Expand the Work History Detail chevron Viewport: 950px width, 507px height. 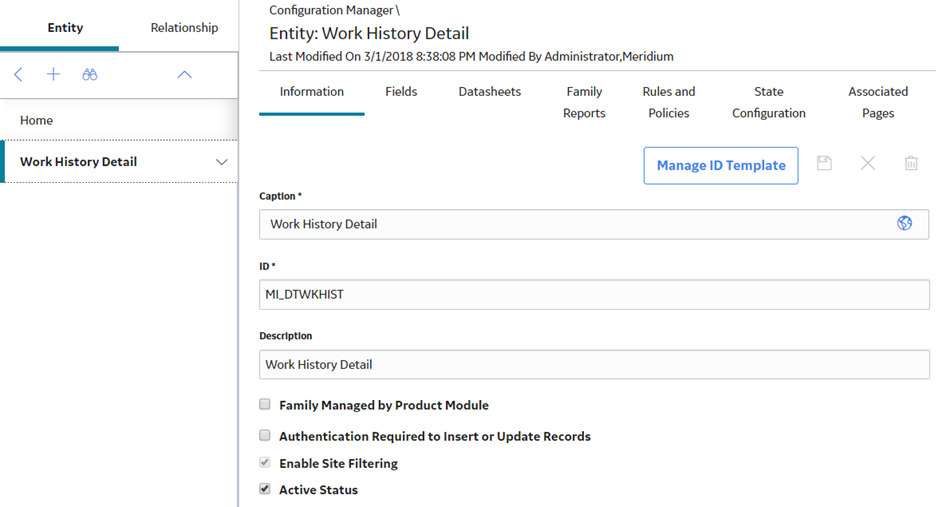coord(222,162)
